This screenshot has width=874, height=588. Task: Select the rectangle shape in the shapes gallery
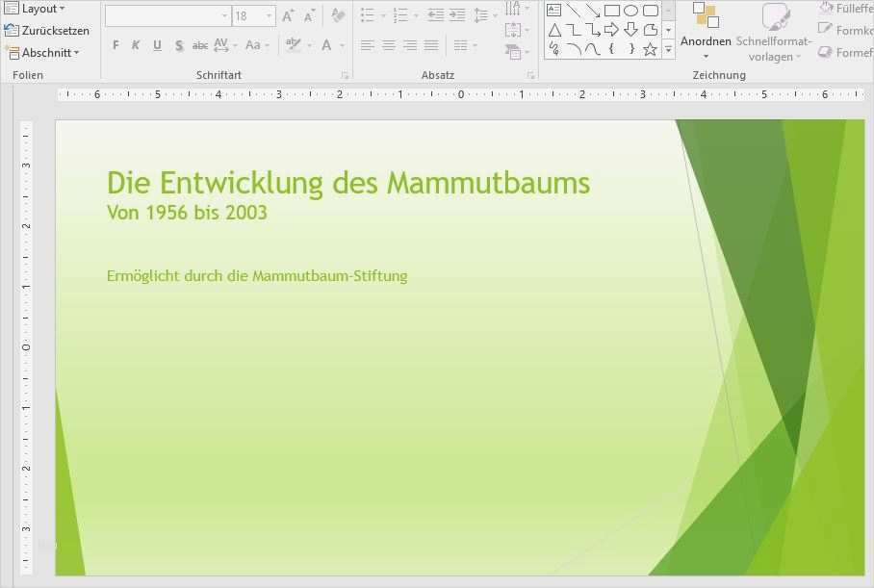612,11
